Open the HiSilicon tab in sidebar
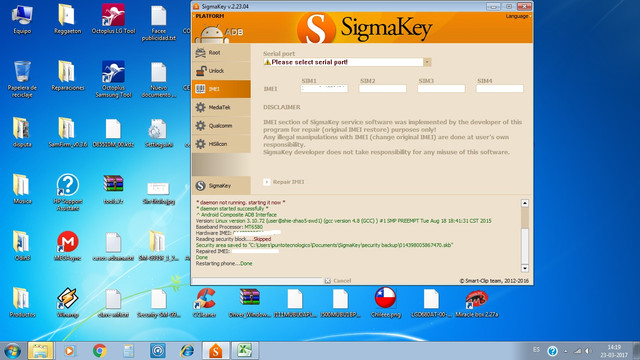640x360 pixels. (x=221, y=144)
